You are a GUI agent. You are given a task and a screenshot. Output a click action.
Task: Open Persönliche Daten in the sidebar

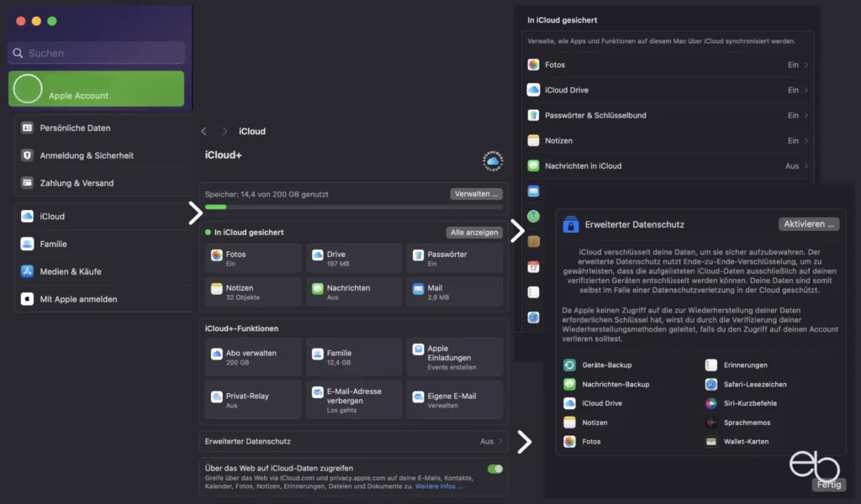coord(103,128)
